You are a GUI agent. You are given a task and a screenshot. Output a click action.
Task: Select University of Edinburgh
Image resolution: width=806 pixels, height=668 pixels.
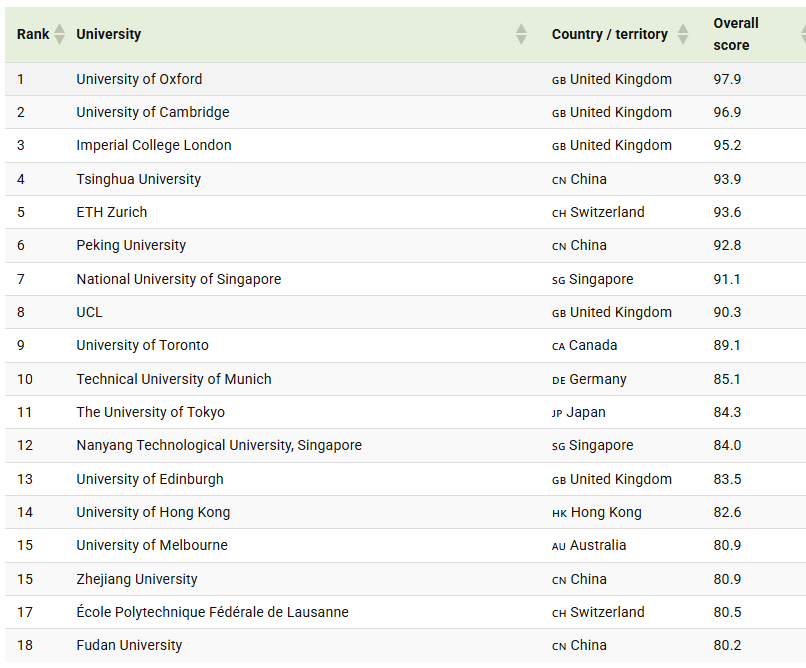click(x=150, y=479)
